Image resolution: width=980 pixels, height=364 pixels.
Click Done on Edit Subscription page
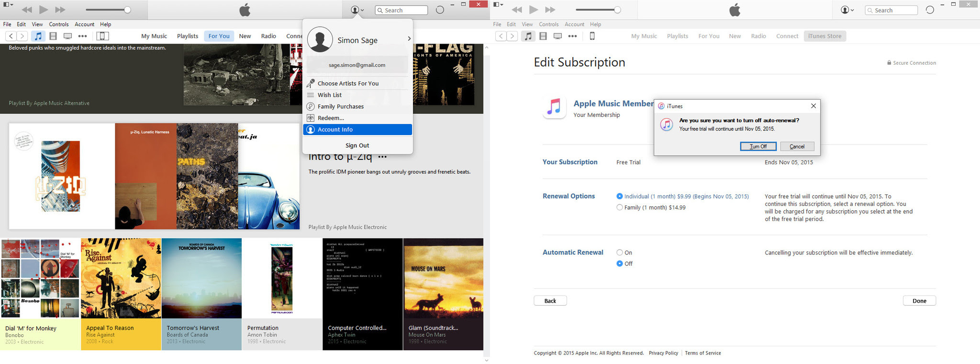pyautogui.click(x=919, y=301)
